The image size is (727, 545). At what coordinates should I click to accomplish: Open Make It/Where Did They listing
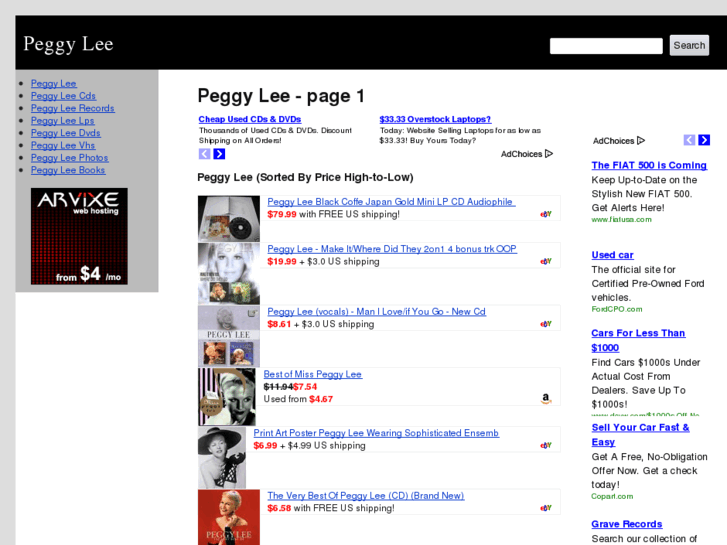[392, 249]
